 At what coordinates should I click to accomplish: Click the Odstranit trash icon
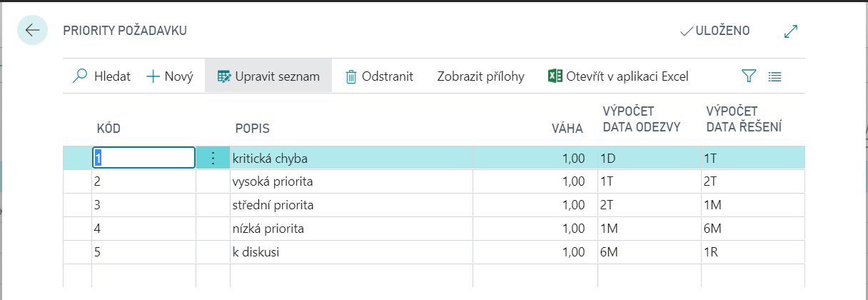(x=351, y=76)
